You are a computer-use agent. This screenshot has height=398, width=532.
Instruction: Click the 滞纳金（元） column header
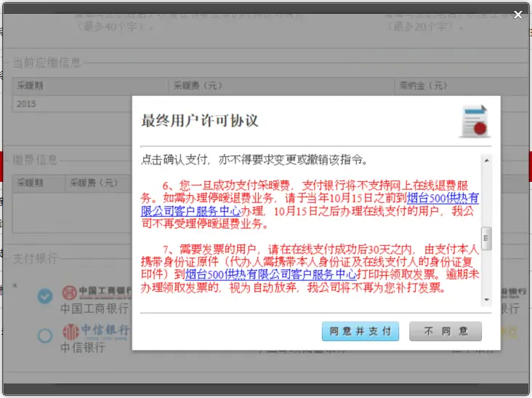click(423, 86)
